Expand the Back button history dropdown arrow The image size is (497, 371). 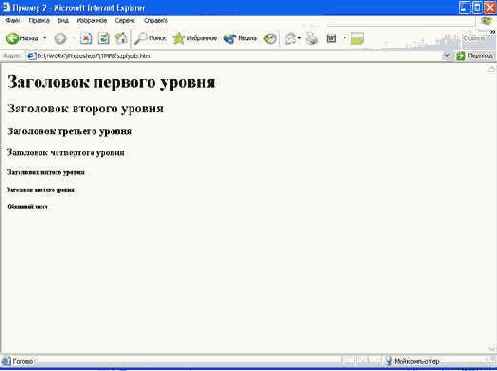click(45, 38)
